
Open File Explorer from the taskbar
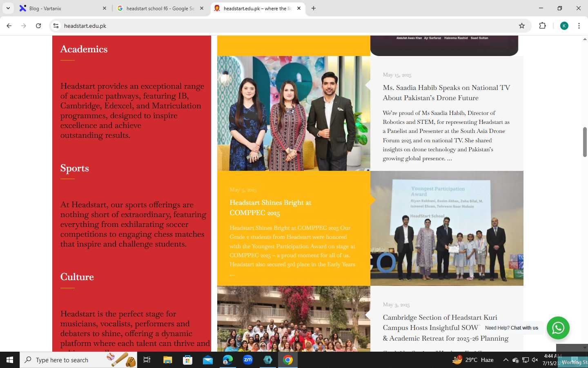tap(168, 360)
